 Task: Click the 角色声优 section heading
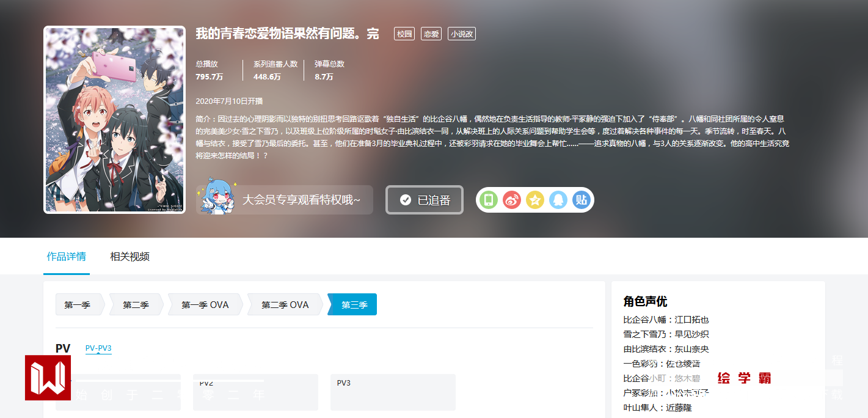click(x=645, y=301)
